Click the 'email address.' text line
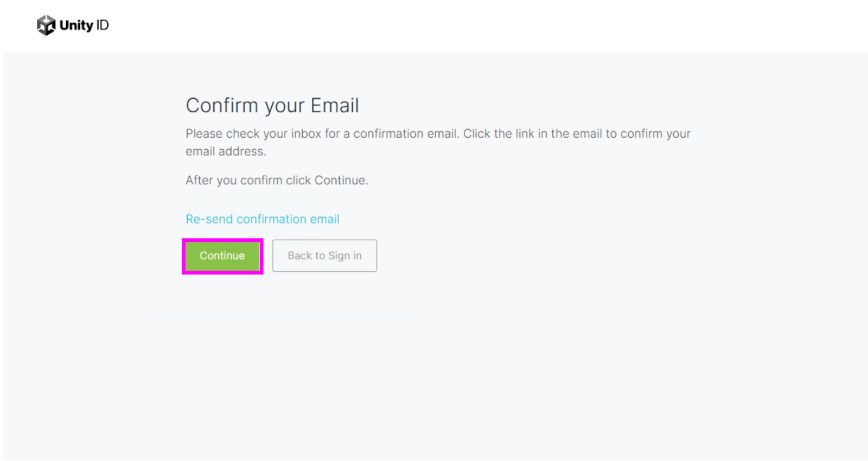Screen dimensions: 868x461 coord(226,151)
